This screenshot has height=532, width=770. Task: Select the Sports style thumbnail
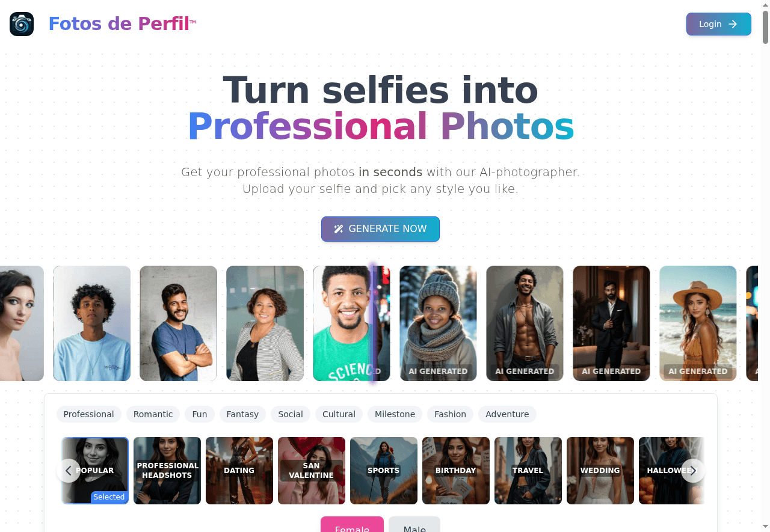pyautogui.click(x=384, y=471)
